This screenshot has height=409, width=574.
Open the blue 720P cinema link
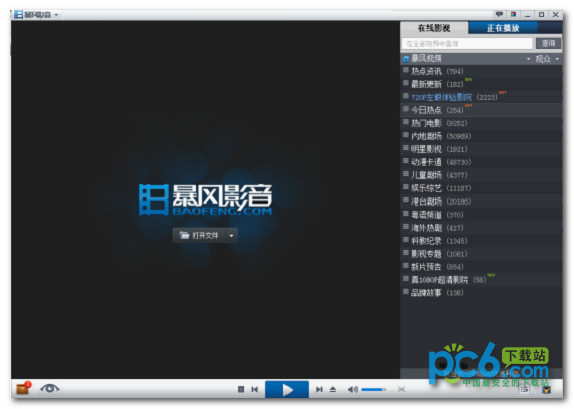pos(441,97)
